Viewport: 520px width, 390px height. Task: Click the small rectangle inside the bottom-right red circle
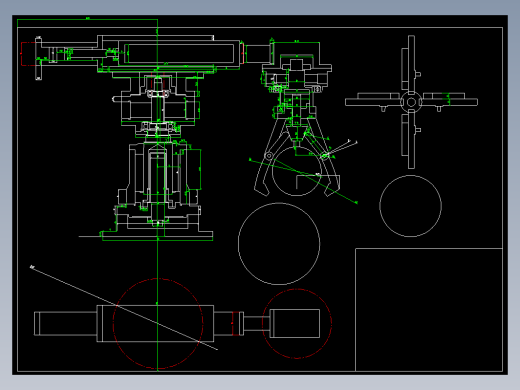point(295,323)
